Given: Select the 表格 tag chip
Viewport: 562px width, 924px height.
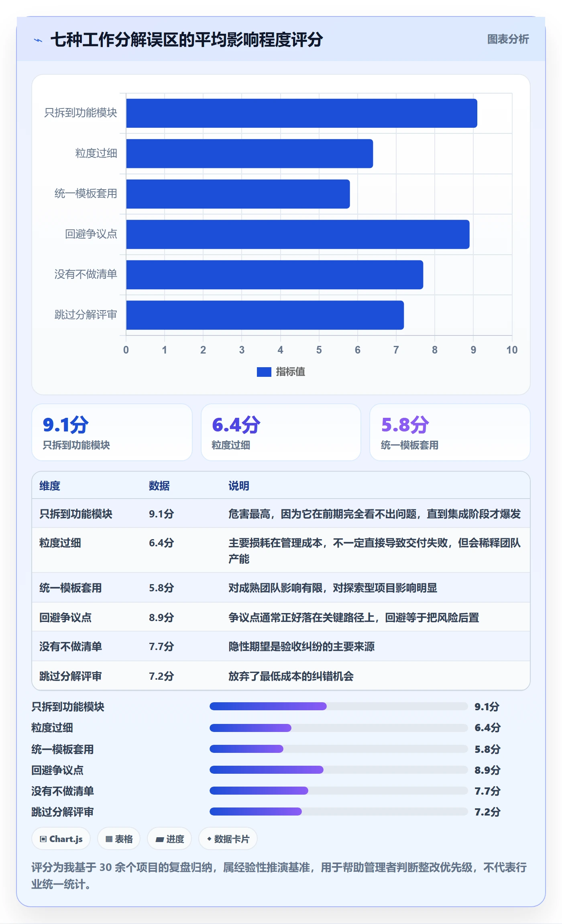Looking at the screenshot, I should coord(119,839).
